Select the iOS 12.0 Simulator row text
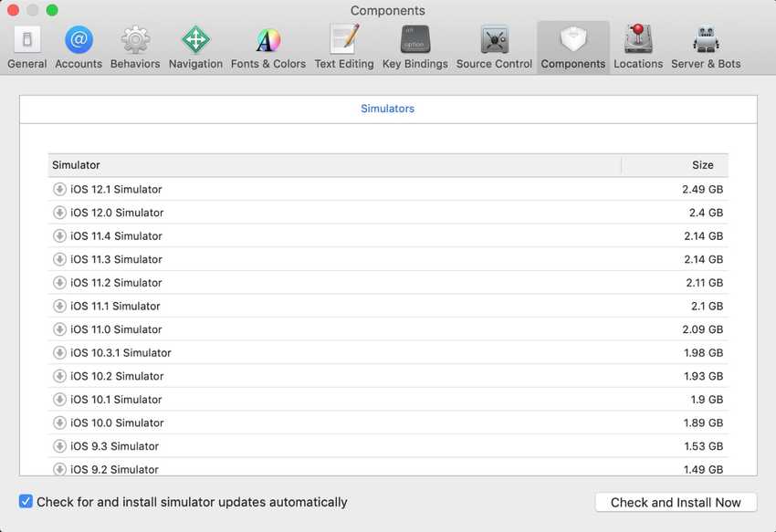Image resolution: width=776 pixels, height=532 pixels. coord(117,213)
